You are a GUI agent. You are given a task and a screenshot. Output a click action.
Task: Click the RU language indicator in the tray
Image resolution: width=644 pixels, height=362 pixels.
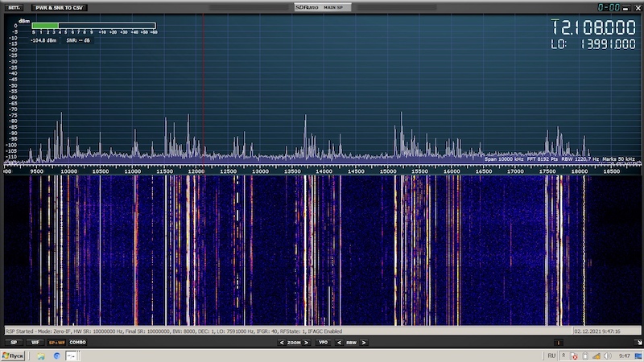tap(551, 356)
